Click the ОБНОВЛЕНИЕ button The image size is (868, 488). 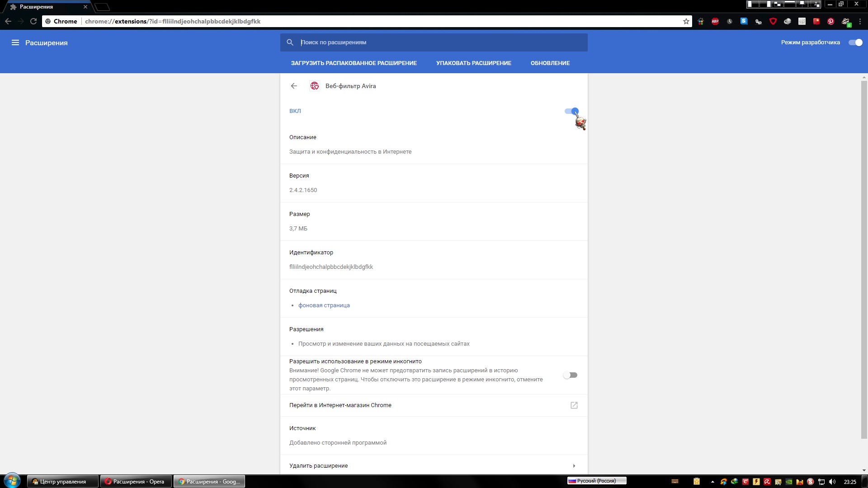(550, 63)
